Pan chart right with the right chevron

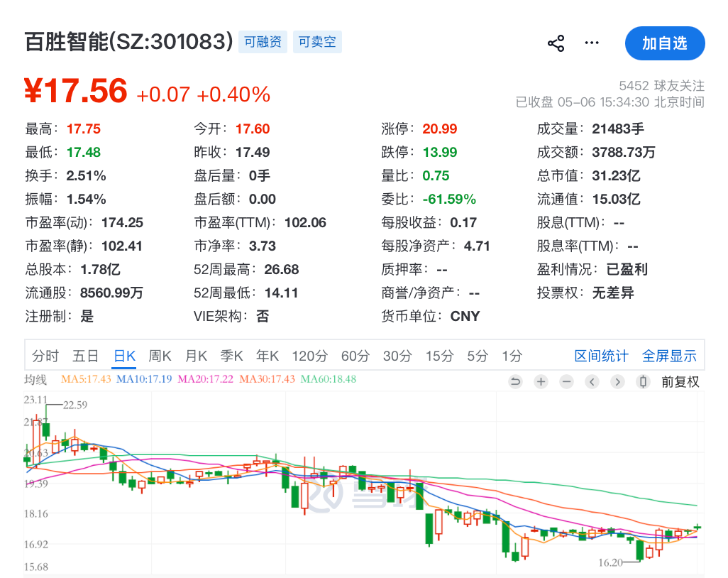[x=617, y=382]
